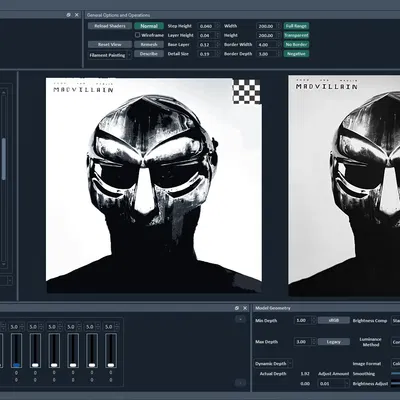Reset the 3D view with Reset View

[x=110, y=44]
